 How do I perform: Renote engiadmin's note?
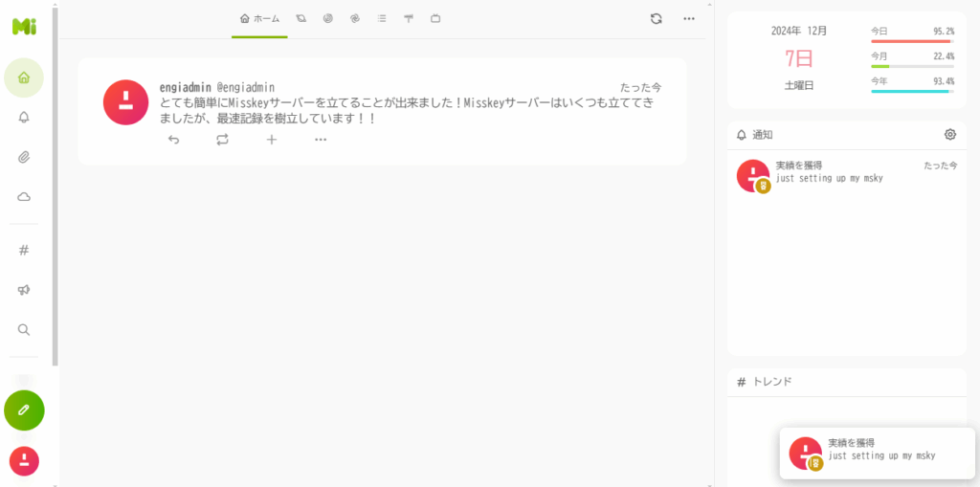click(x=222, y=140)
